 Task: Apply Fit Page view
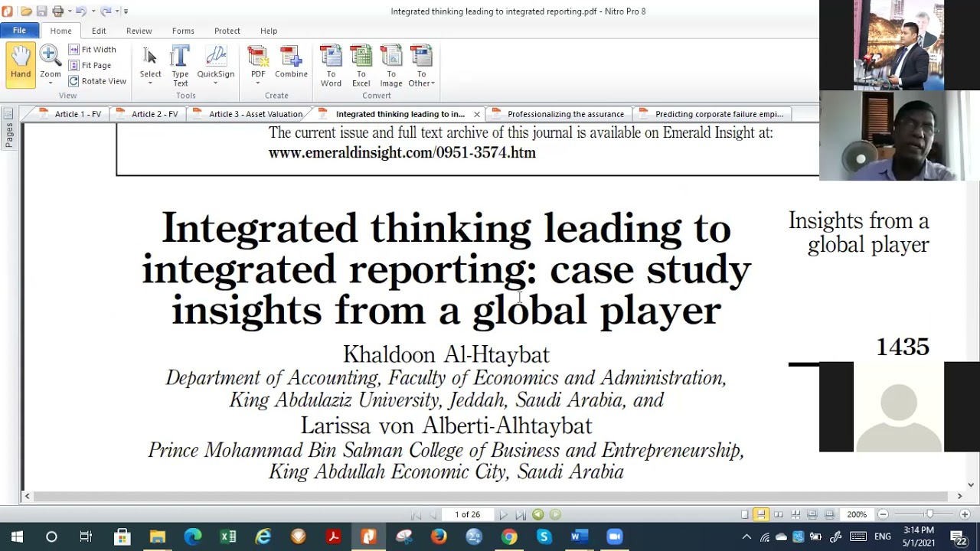point(90,66)
